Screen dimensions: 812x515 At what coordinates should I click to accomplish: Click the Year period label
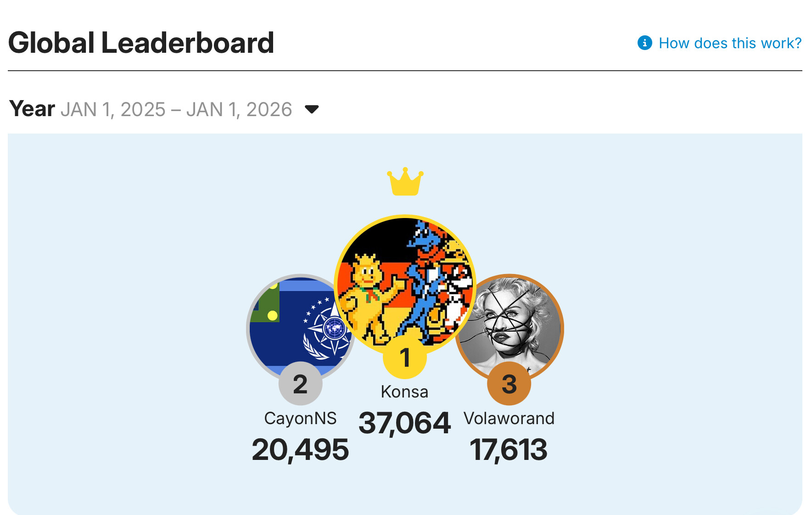pos(32,109)
